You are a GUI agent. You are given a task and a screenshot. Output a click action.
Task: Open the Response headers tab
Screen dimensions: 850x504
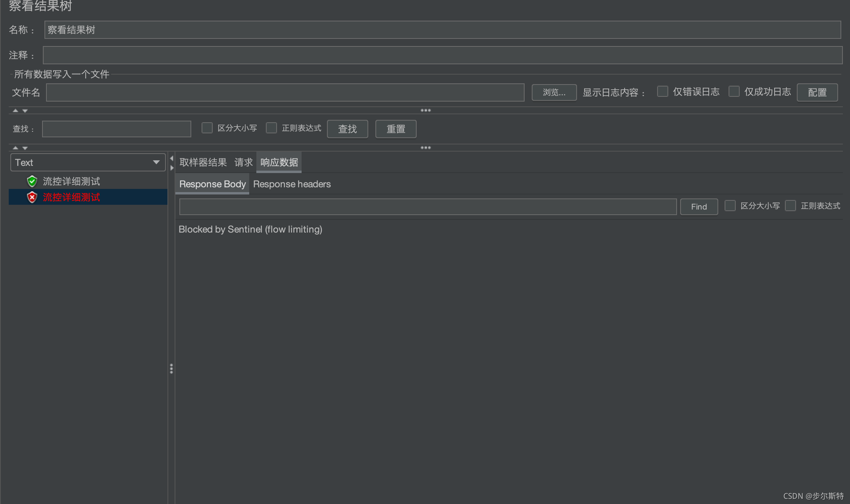click(292, 184)
